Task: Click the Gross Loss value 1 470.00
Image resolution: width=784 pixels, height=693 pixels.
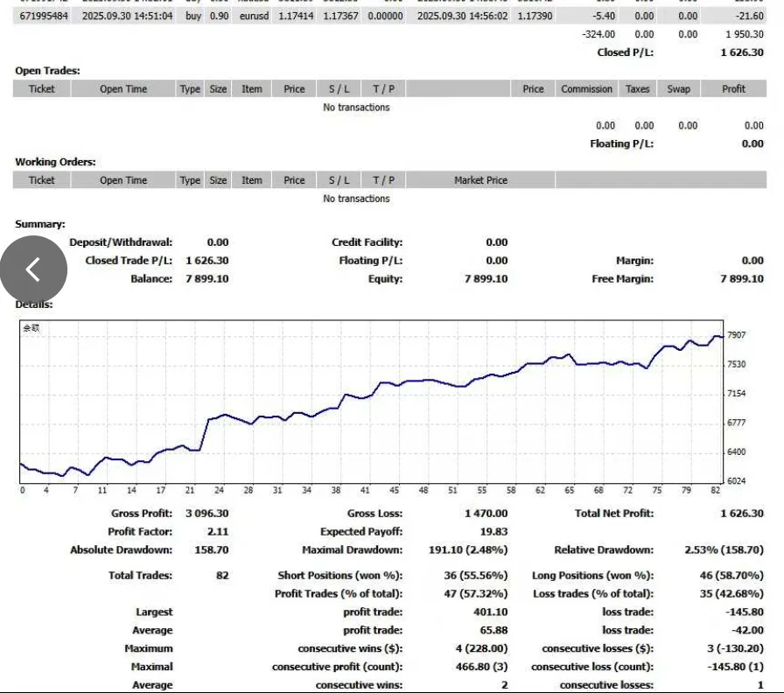Action: coord(486,514)
